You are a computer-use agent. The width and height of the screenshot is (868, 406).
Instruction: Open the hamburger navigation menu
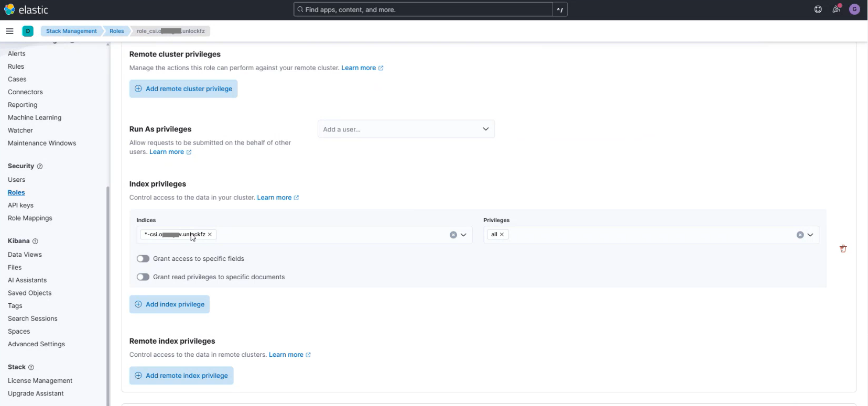click(9, 31)
